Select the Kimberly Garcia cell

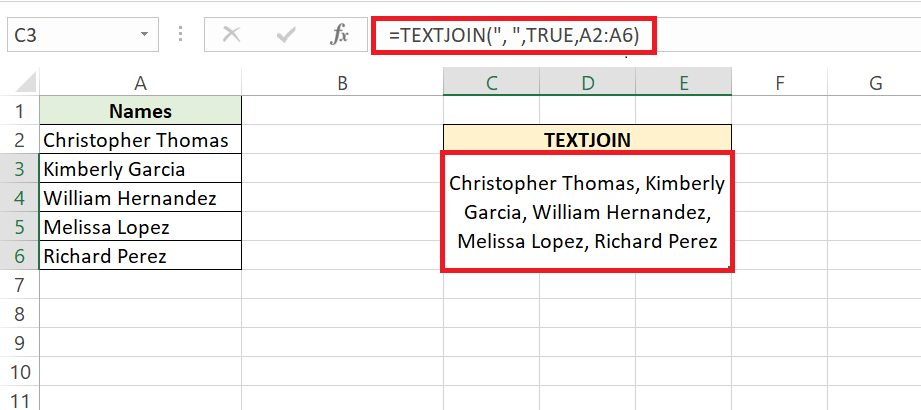click(140, 170)
